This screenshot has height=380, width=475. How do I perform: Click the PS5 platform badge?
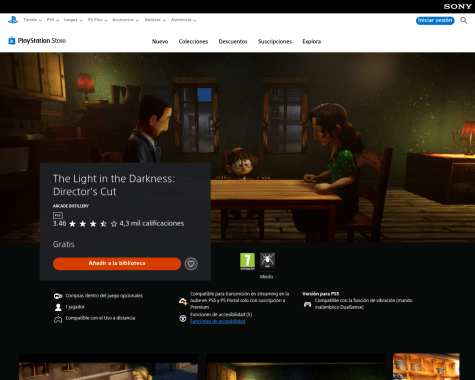(58, 215)
